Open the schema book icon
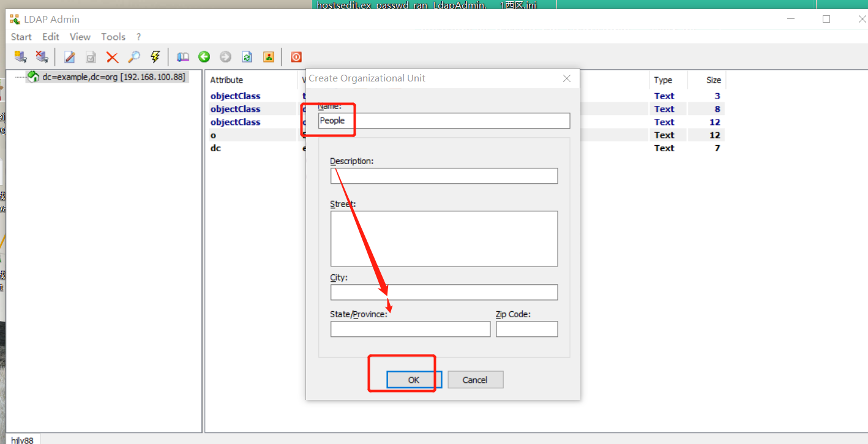 tap(183, 57)
